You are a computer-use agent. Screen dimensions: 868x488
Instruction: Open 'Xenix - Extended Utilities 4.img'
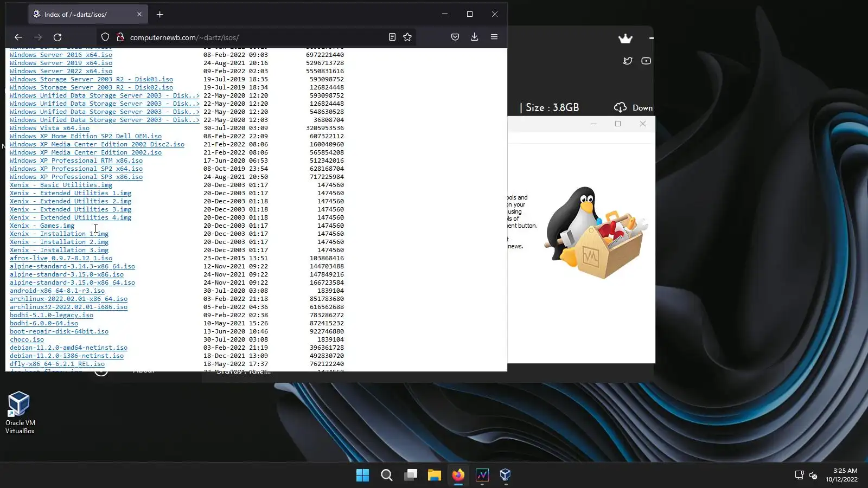(x=71, y=217)
